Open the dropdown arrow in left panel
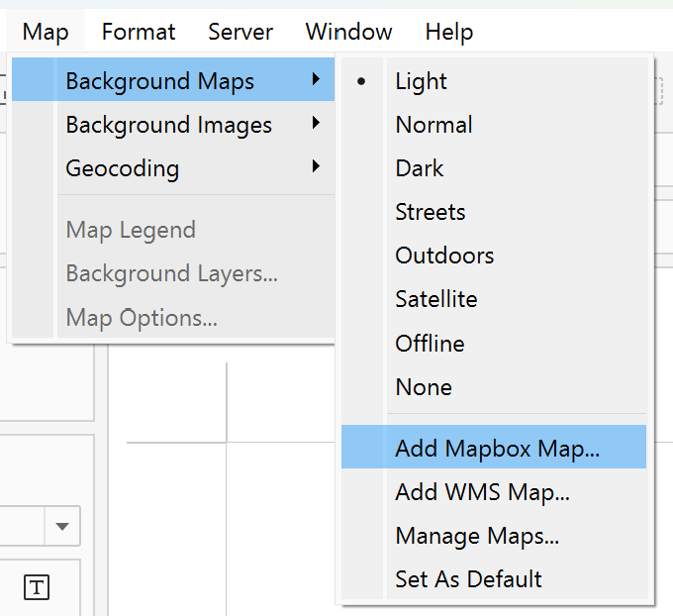 [x=62, y=526]
